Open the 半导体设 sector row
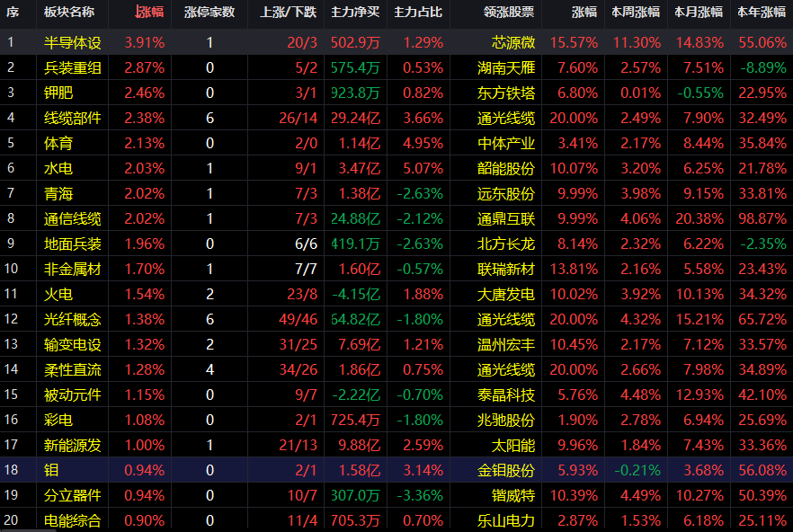Screen dimensions: 793x532 pos(396,42)
